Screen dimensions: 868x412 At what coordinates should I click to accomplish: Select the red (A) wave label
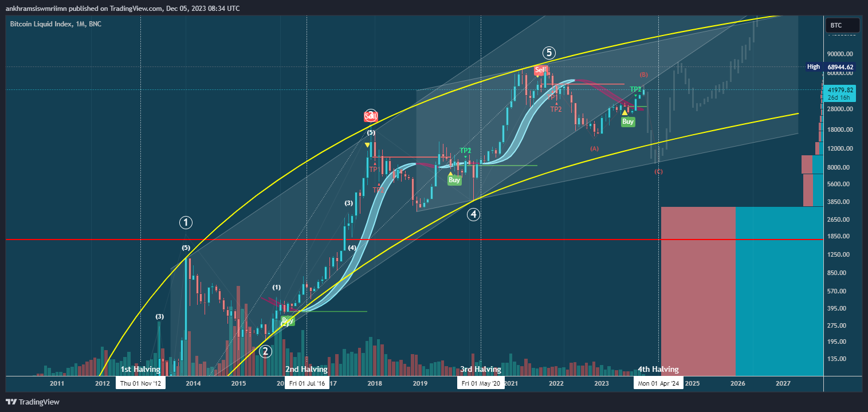point(594,148)
